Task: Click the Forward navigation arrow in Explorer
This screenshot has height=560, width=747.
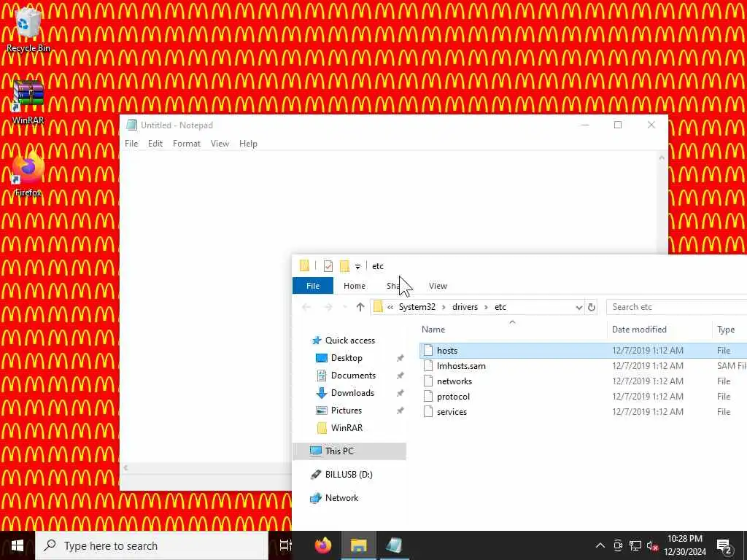Action: [x=328, y=307]
